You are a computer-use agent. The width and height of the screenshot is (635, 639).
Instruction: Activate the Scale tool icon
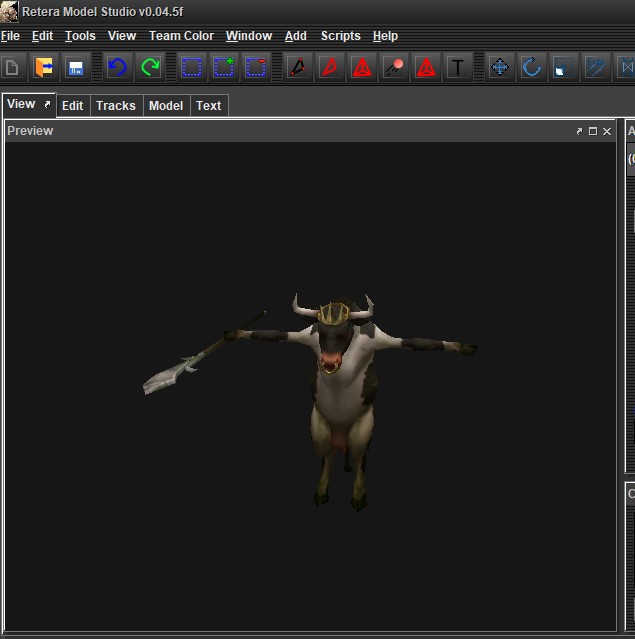coord(564,67)
